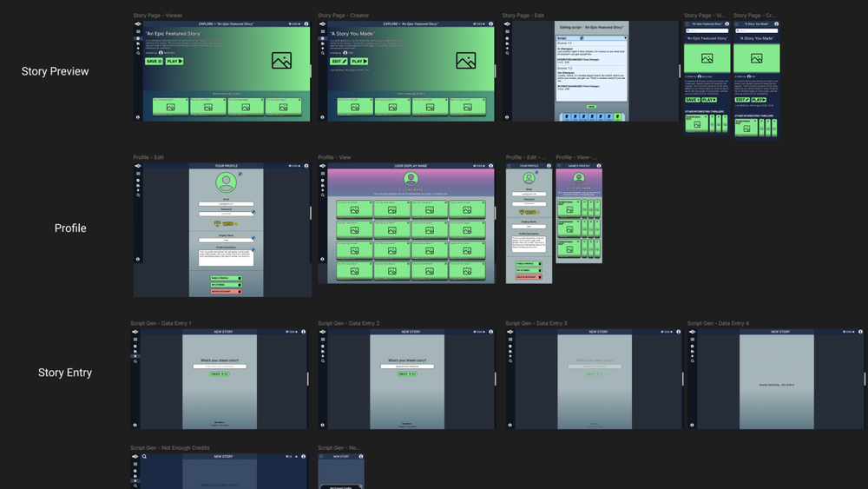868x489 pixels.
Task: Click info icon at bottom of Data Entry 1 sidebar
Action: click(135, 426)
